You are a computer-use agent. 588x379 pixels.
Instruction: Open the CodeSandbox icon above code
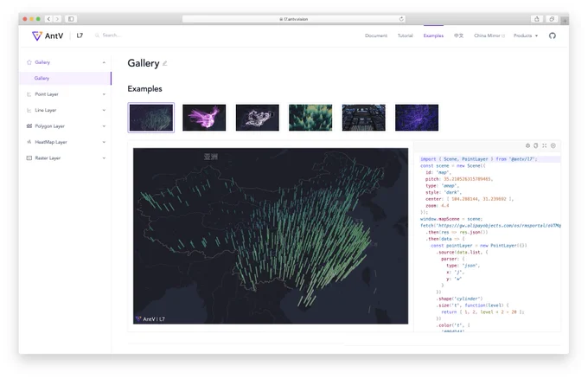tap(527, 145)
